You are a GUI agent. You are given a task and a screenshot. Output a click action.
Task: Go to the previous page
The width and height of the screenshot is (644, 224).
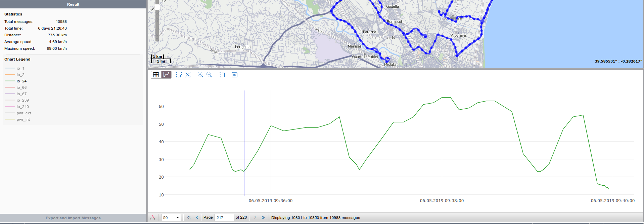point(197,218)
